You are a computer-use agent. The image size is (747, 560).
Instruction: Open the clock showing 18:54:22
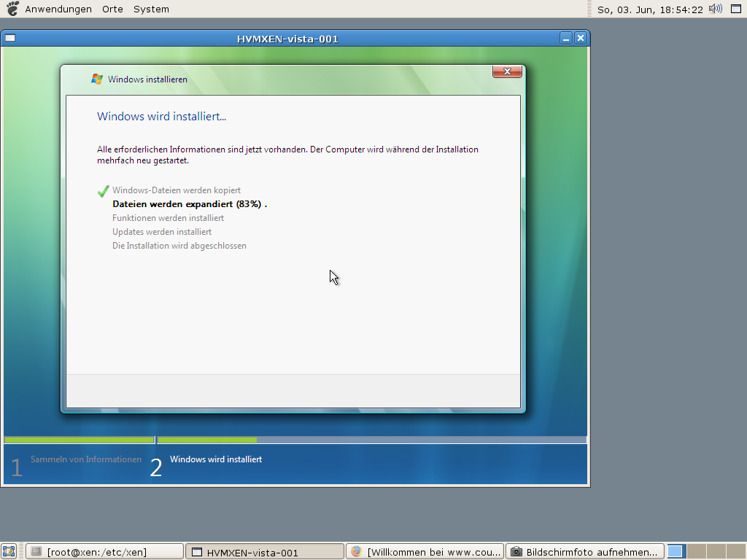pyautogui.click(x=649, y=9)
